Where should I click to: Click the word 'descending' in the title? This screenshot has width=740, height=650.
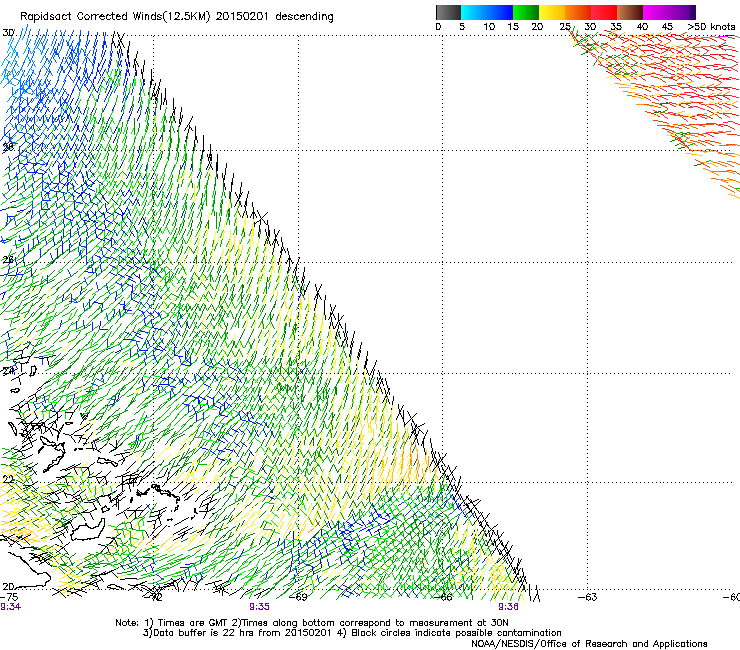point(304,16)
